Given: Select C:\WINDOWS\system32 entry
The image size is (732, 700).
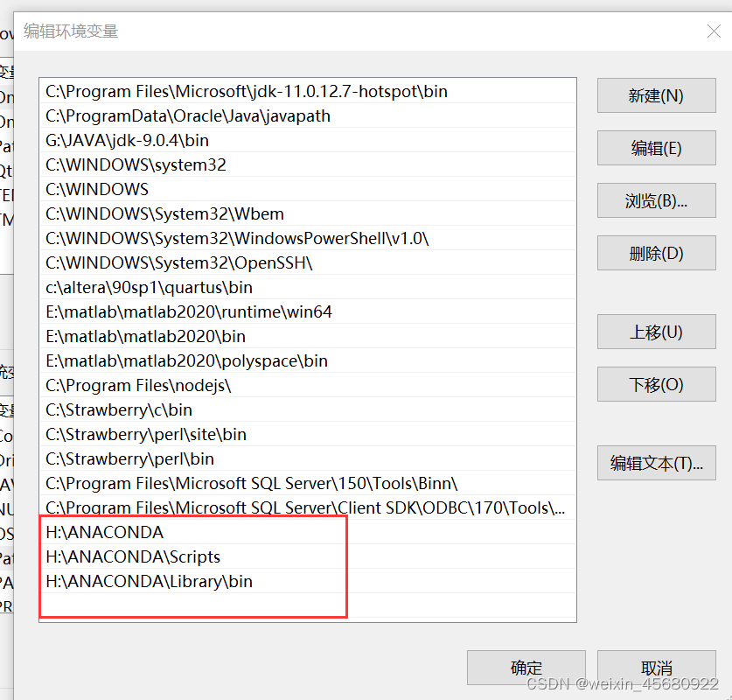Looking at the screenshot, I should coord(308,164).
